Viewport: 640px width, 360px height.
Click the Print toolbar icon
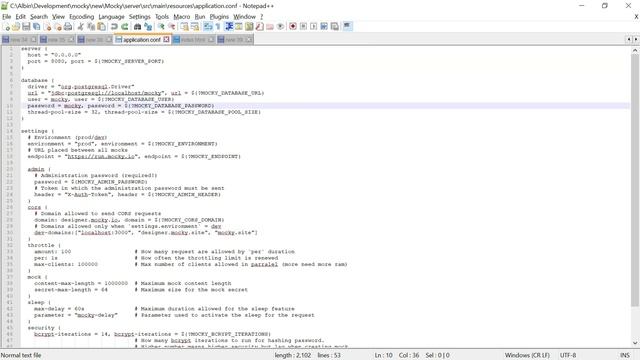(x=68, y=27)
